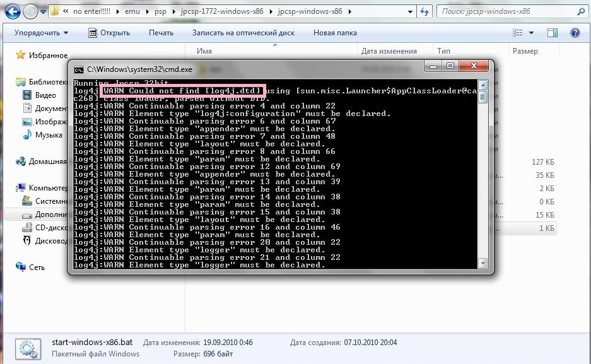
Task: Open the view options dropdown arrow
Action: (x=532, y=33)
